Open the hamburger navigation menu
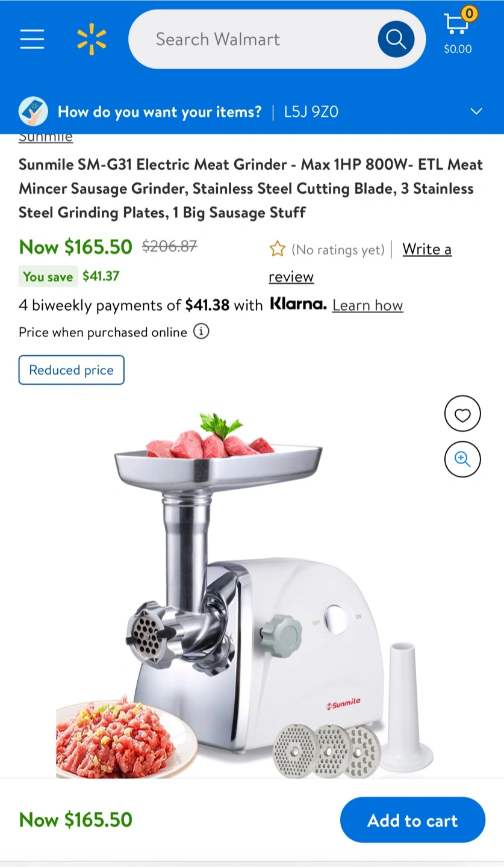 [x=32, y=39]
